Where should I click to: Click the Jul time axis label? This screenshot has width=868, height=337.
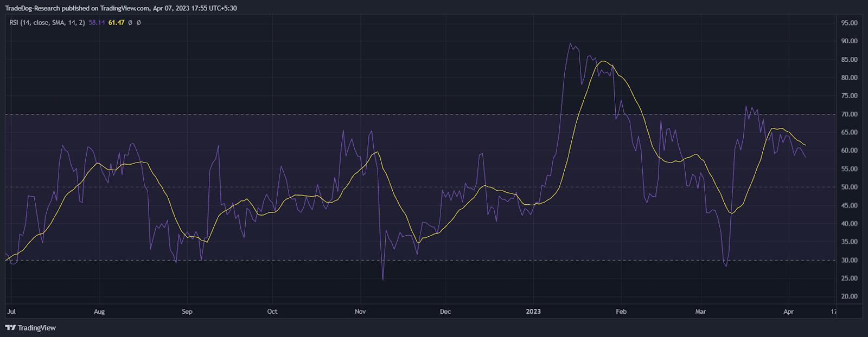(x=11, y=312)
